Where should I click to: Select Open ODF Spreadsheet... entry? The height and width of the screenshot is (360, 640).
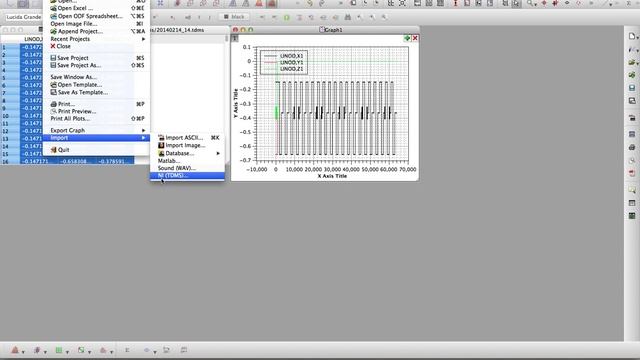(97, 16)
